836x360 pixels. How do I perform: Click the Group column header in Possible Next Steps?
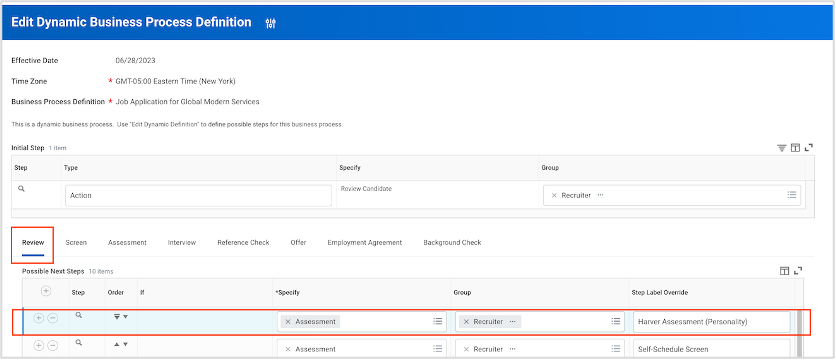tap(462, 292)
